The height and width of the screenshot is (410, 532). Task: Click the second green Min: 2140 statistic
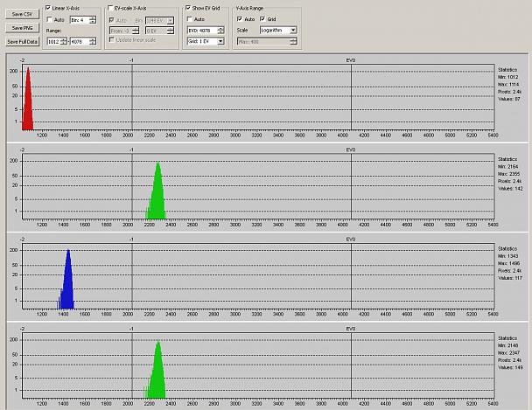click(x=507, y=345)
